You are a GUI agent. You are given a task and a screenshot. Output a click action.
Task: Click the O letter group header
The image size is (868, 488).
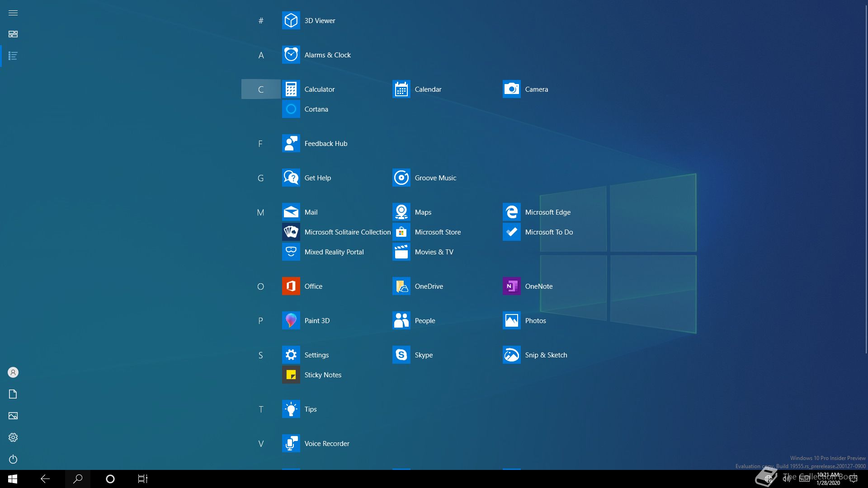pos(261,286)
